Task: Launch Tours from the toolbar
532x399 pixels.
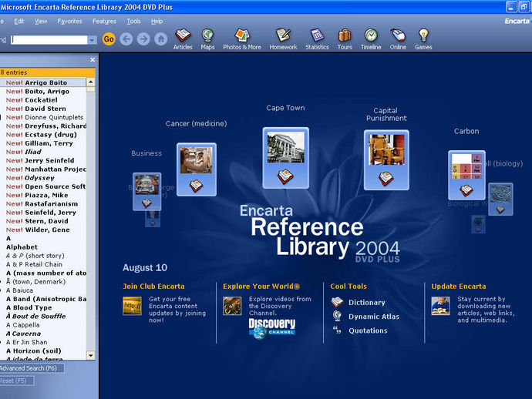Action: [x=345, y=39]
